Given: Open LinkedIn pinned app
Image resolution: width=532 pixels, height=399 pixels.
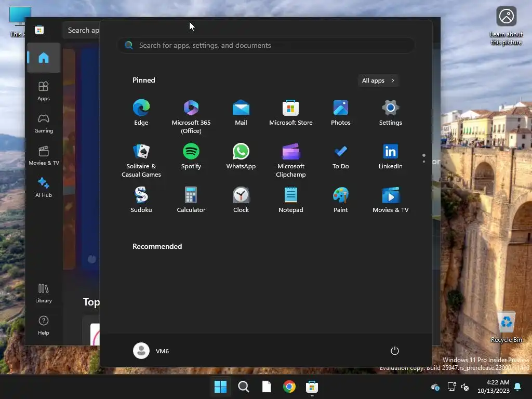Looking at the screenshot, I should click(391, 157).
